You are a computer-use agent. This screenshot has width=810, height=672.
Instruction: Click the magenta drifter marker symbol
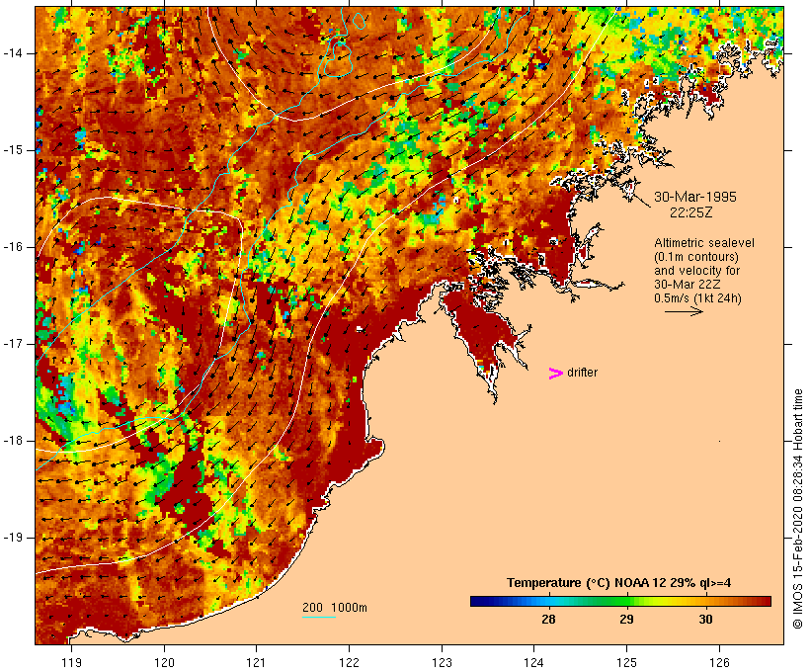click(555, 374)
